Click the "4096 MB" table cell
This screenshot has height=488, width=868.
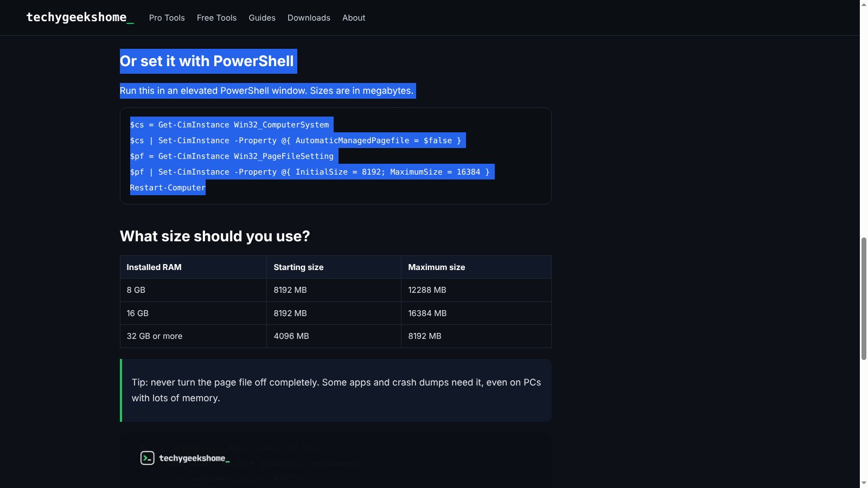click(x=334, y=336)
